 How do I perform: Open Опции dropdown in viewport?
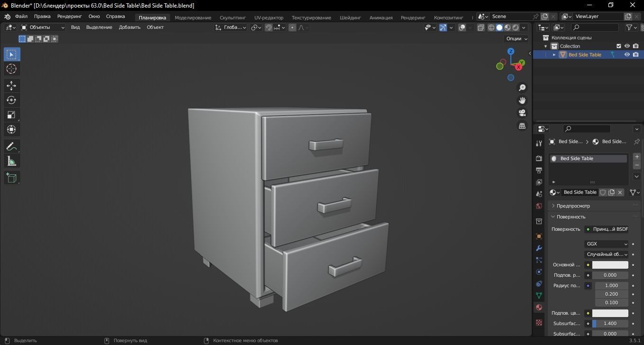(x=517, y=39)
